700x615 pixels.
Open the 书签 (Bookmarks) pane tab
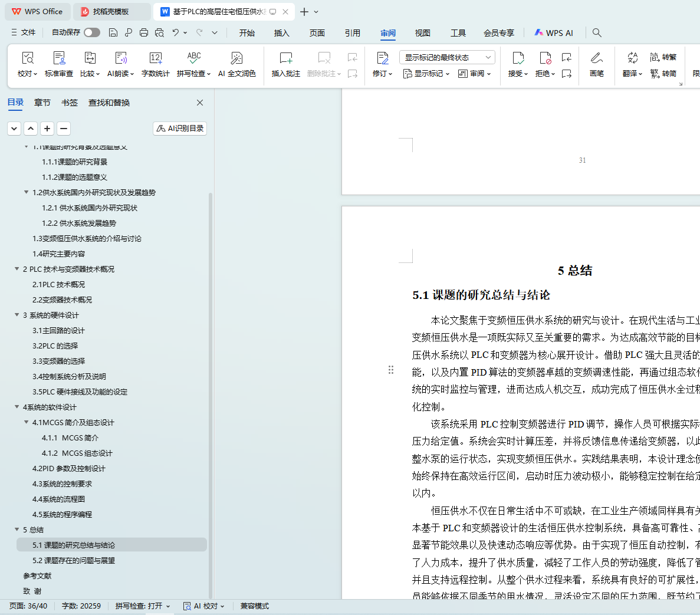[70, 103]
